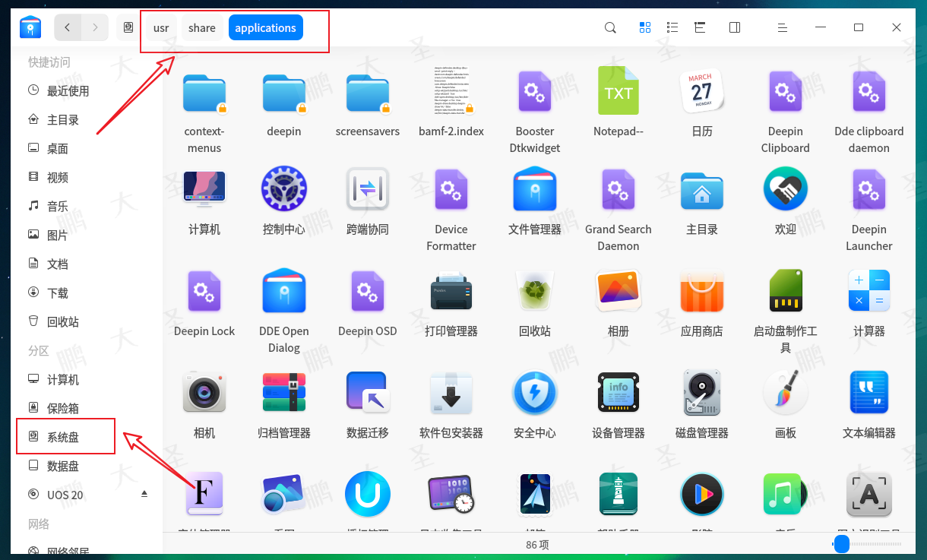Eject the UOS 20 disc

click(x=144, y=494)
